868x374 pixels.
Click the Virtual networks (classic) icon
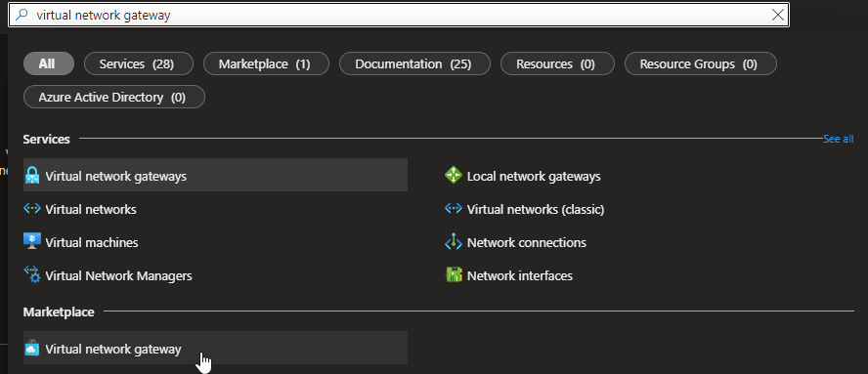coord(454,209)
